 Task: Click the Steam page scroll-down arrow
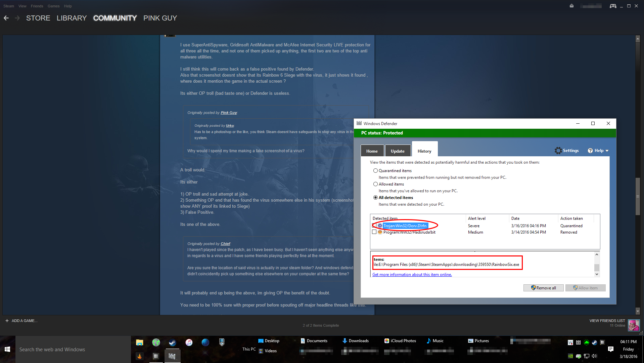tap(638, 311)
